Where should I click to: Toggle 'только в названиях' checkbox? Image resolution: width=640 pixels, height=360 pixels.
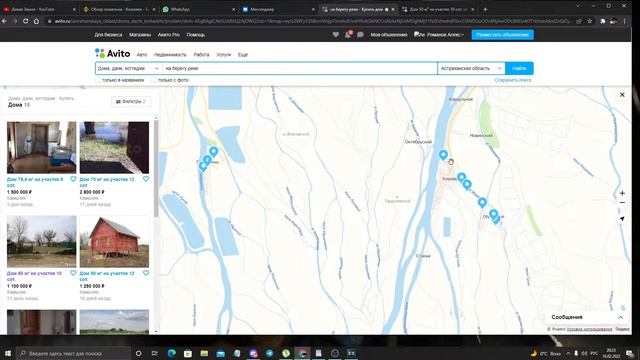coord(98,80)
